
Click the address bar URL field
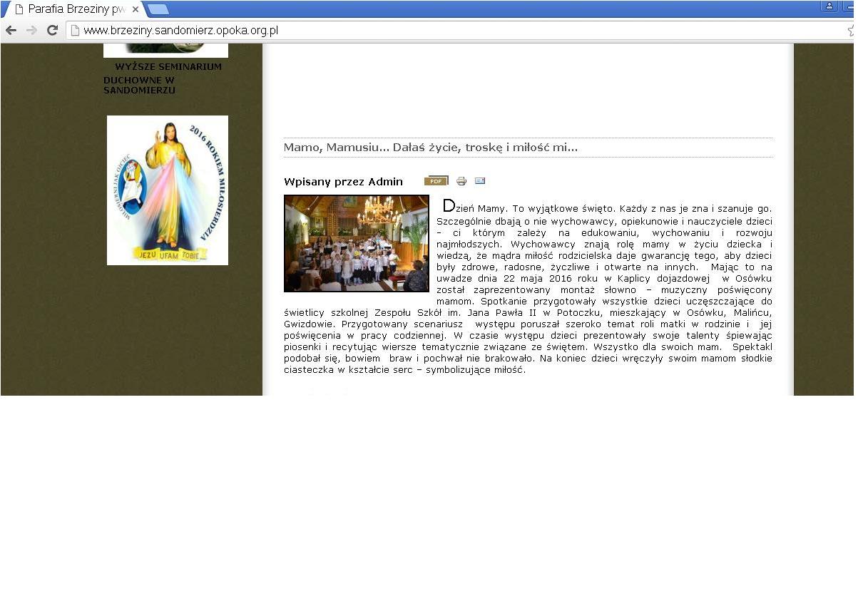[x=428, y=30]
